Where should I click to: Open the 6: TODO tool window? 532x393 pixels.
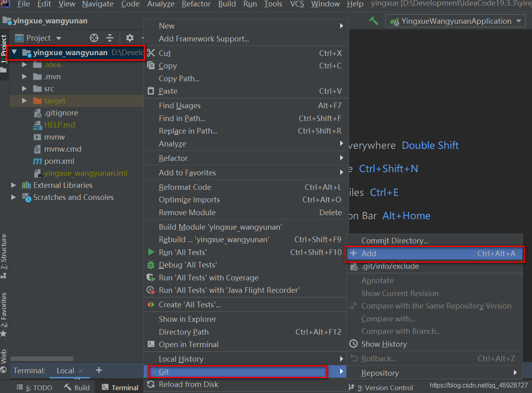[x=35, y=387]
